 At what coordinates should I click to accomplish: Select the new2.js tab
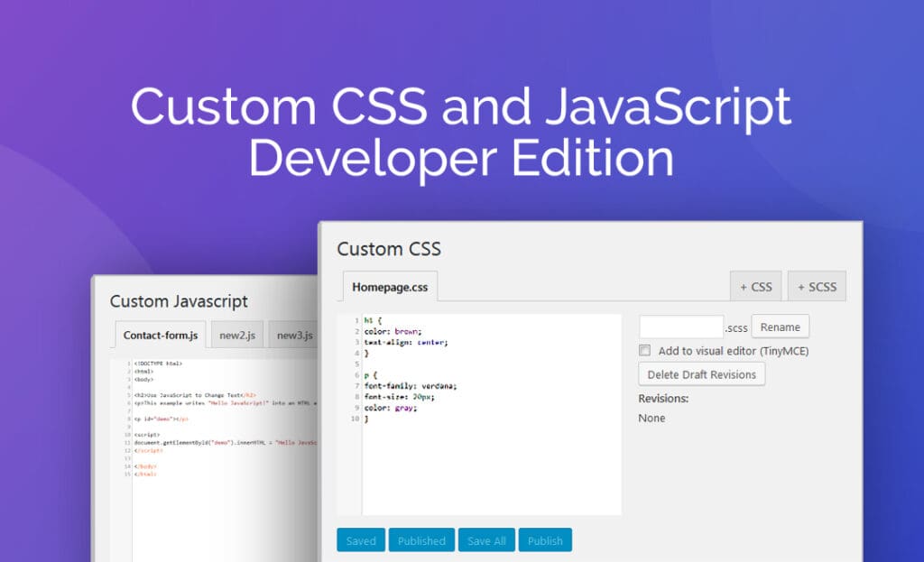tap(237, 335)
